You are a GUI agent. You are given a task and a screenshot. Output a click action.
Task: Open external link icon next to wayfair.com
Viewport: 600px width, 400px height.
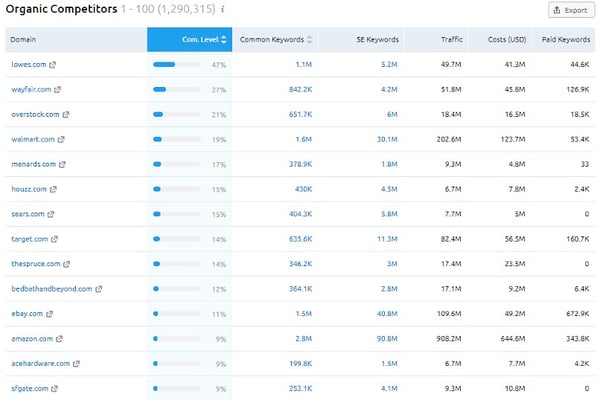[x=57, y=90]
